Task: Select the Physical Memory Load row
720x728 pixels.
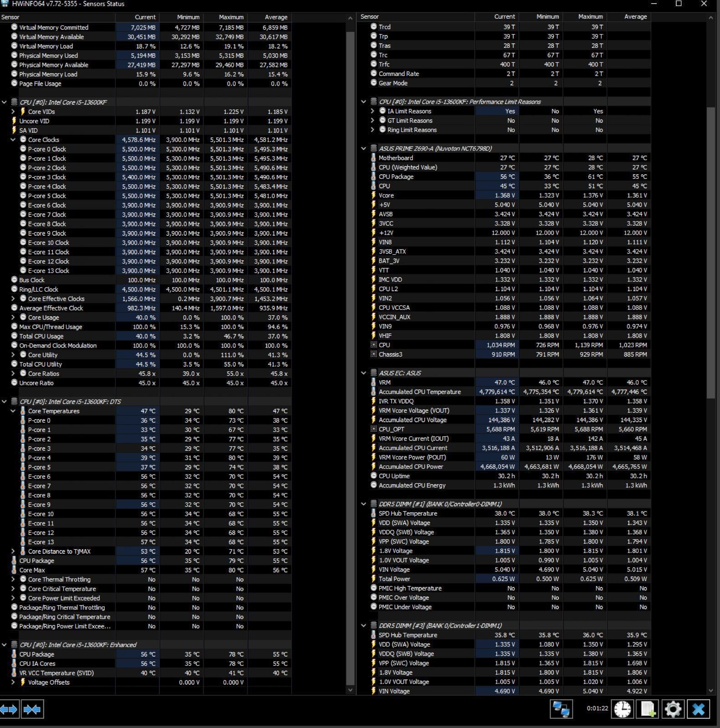Action: click(x=146, y=74)
